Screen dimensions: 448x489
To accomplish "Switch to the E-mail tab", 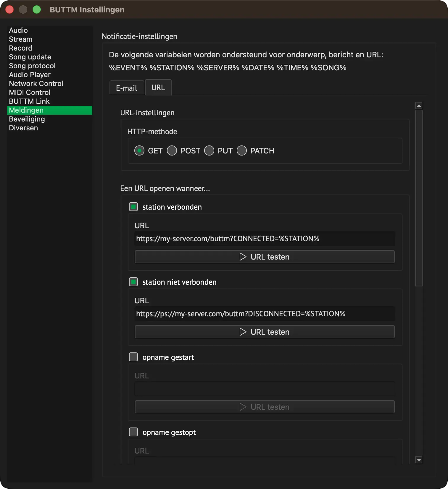I will (x=127, y=88).
